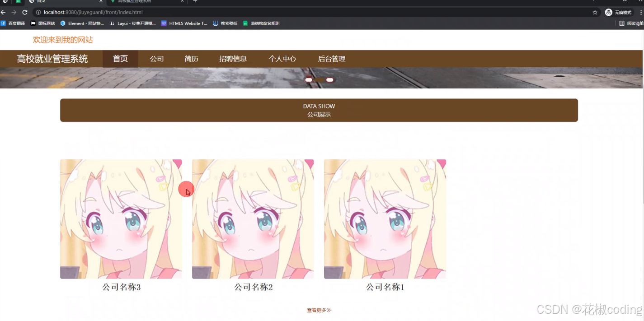Click the 欢迎来到我的网站 greeting text
The image size is (644, 321).
pyautogui.click(x=63, y=40)
